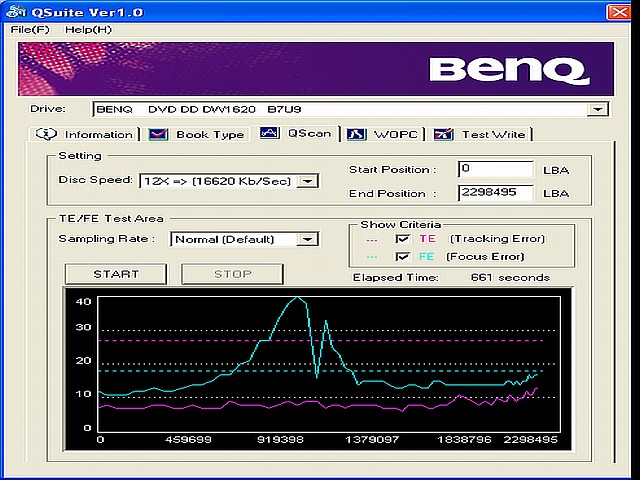This screenshot has width=640, height=480.
Task: Click the cyan dotted FE criteria swatch
Action: [x=371, y=257]
